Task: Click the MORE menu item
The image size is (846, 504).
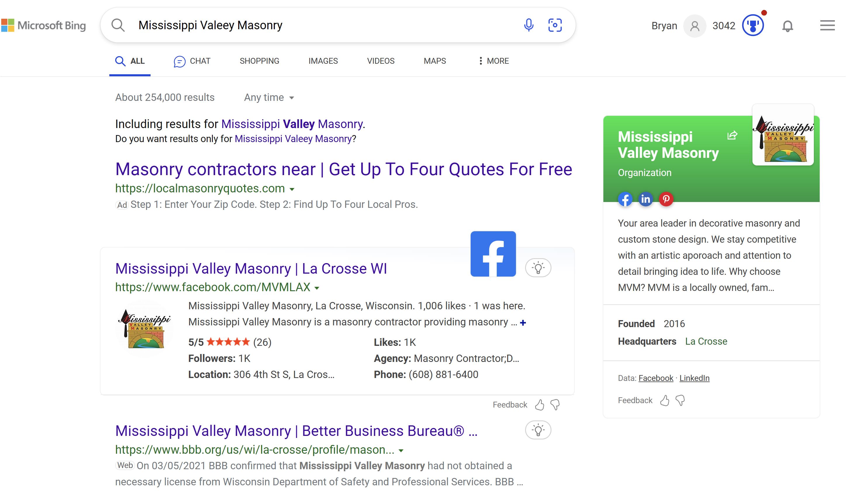Action: click(x=492, y=61)
